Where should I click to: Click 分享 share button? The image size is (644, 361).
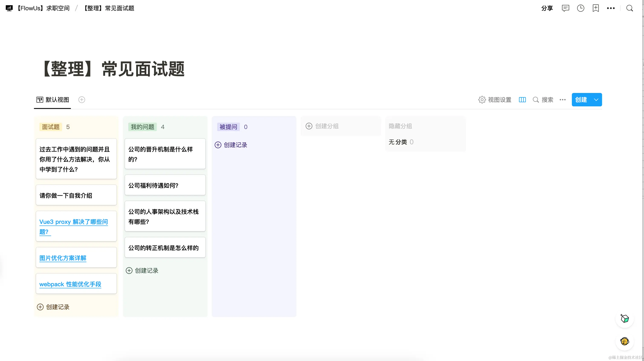click(x=547, y=8)
